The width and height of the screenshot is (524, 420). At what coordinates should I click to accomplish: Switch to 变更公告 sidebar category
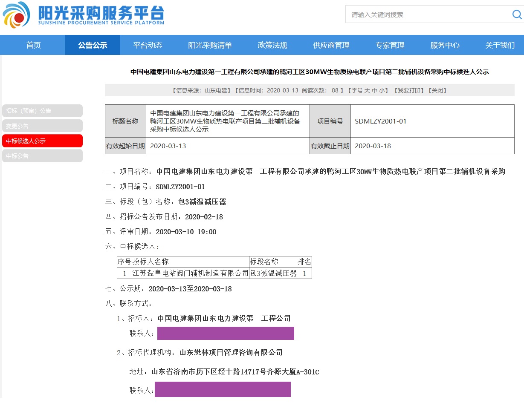(42, 126)
